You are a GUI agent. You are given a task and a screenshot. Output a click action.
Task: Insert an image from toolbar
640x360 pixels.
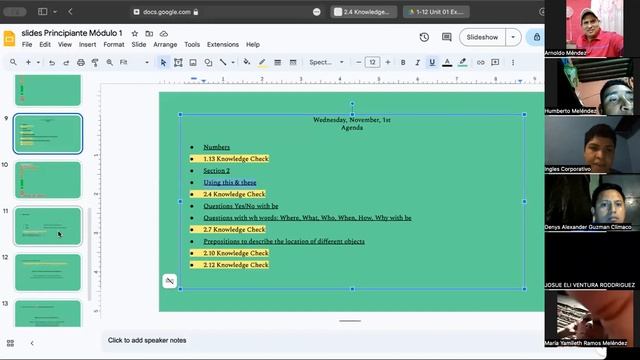(193, 62)
